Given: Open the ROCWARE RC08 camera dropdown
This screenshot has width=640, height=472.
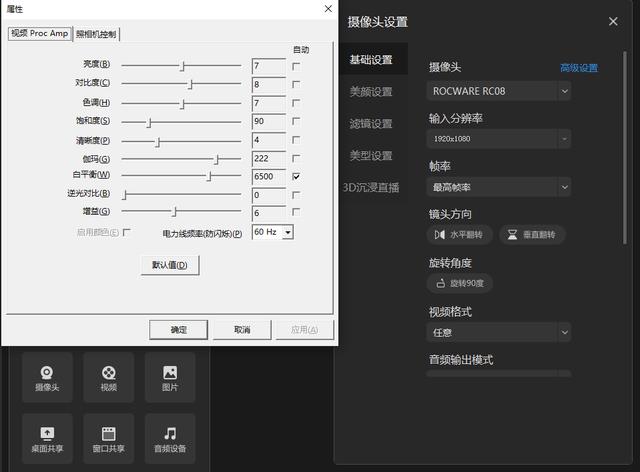Looking at the screenshot, I should click(499, 91).
